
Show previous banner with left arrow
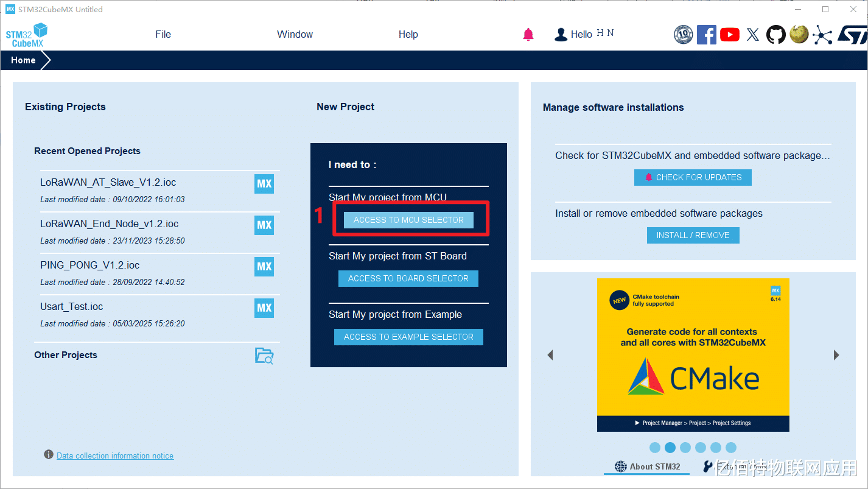tap(550, 355)
